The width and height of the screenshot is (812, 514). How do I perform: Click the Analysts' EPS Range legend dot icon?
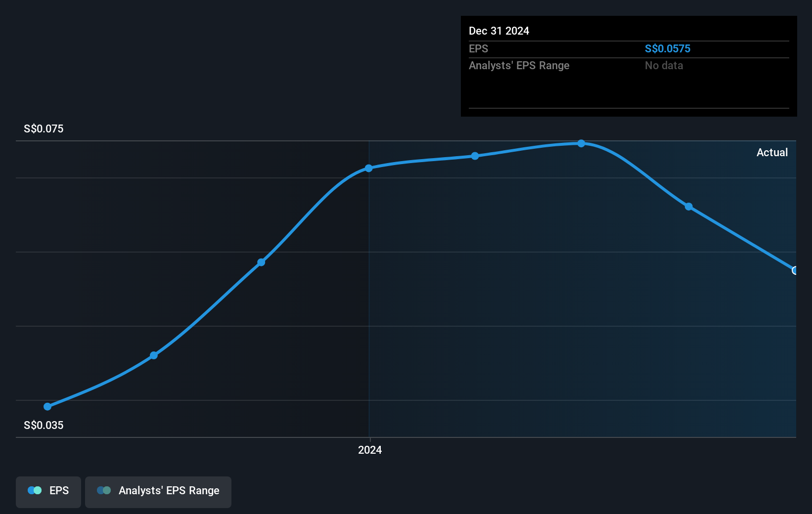[x=104, y=490]
